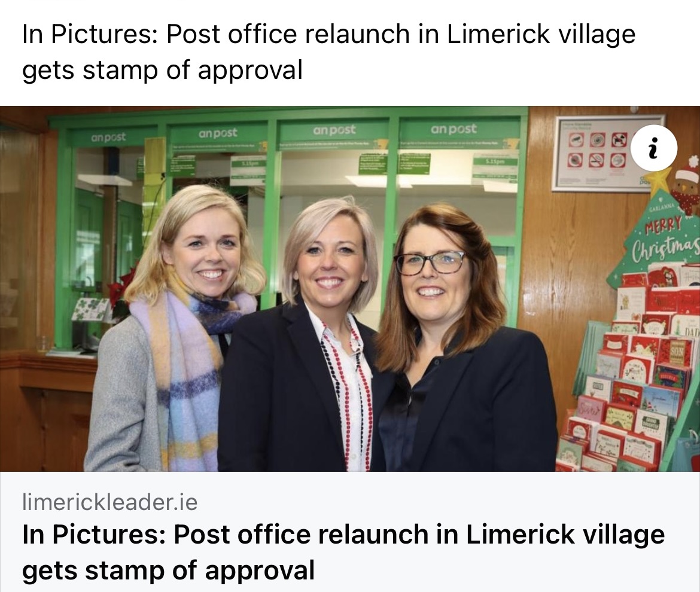Viewport: 700px width, 592px height.
Task: Click the post caption text above the photo
Action: (x=328, y=52)
